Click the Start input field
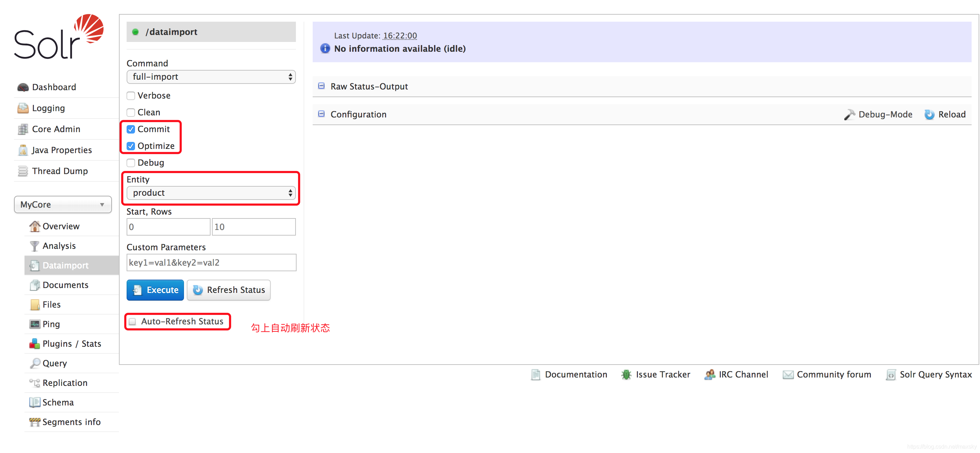Viewport: 980px width, 453px height. [168, 227]
